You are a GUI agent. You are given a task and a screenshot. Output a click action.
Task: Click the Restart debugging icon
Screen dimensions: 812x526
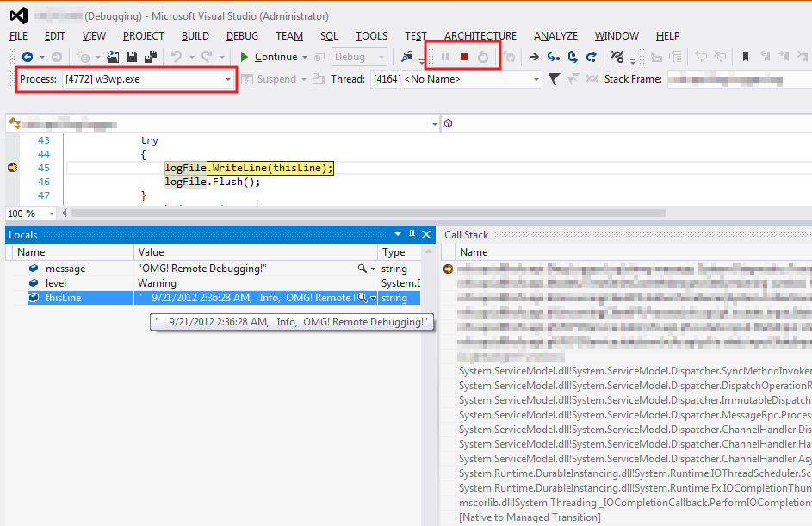pos(483,57)
